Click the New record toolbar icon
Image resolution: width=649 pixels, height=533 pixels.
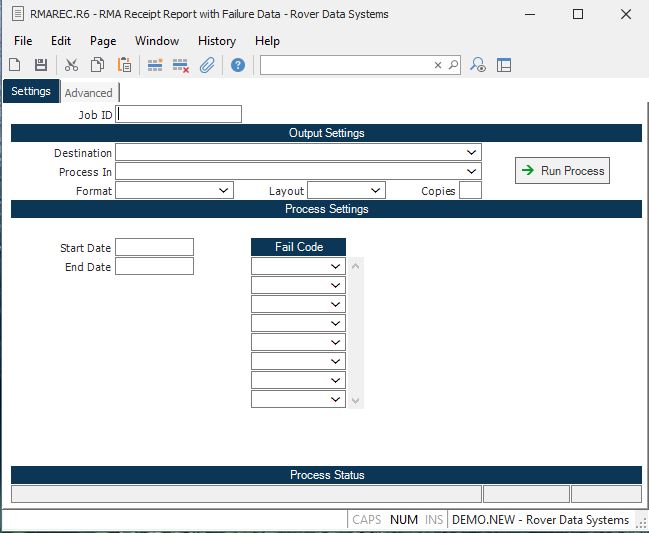coord(15,65)
